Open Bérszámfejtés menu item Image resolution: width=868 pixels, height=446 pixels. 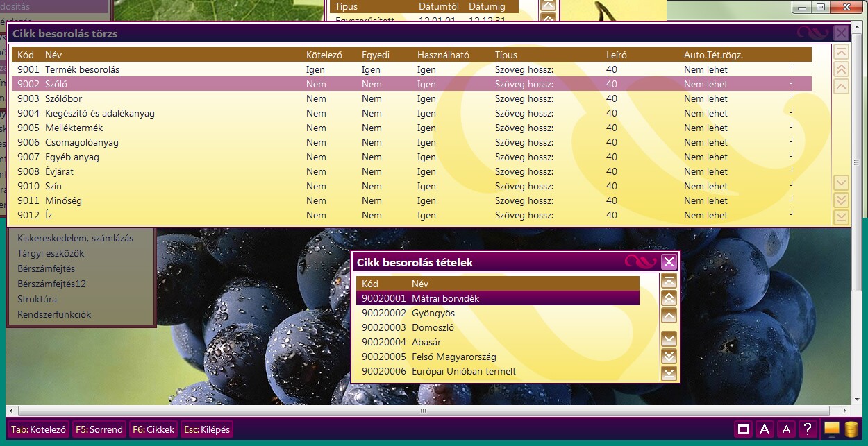(46, 268)
